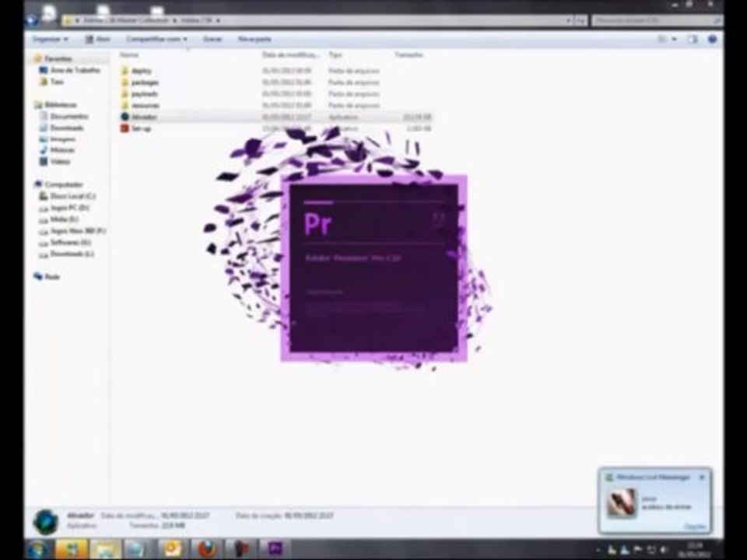Sort files by Tipo column
Image resolution: width=747 pixels, height=560 pixels.
point(335,54)
